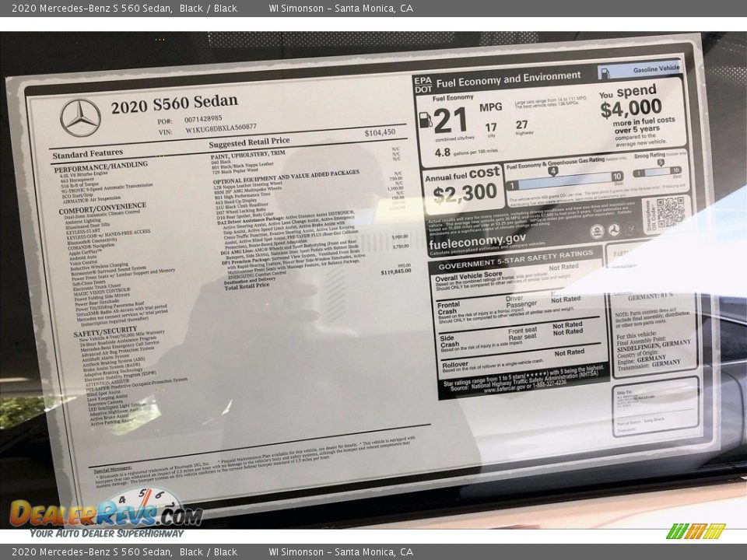The height and width of the screenshot is (560, 747).
Task: Click the Mercedes-Benz star logo on sticker
Action: [80, 117]
